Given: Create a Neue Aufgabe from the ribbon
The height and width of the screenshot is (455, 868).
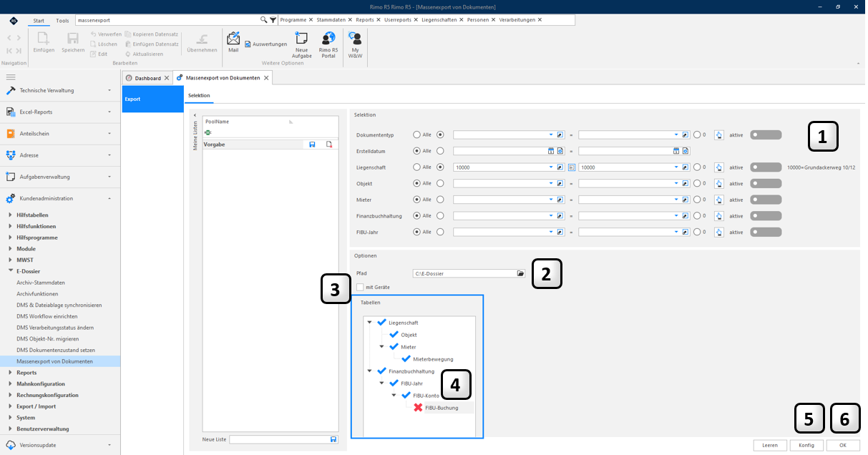Looking at the screenshot, I should [301, 44].
